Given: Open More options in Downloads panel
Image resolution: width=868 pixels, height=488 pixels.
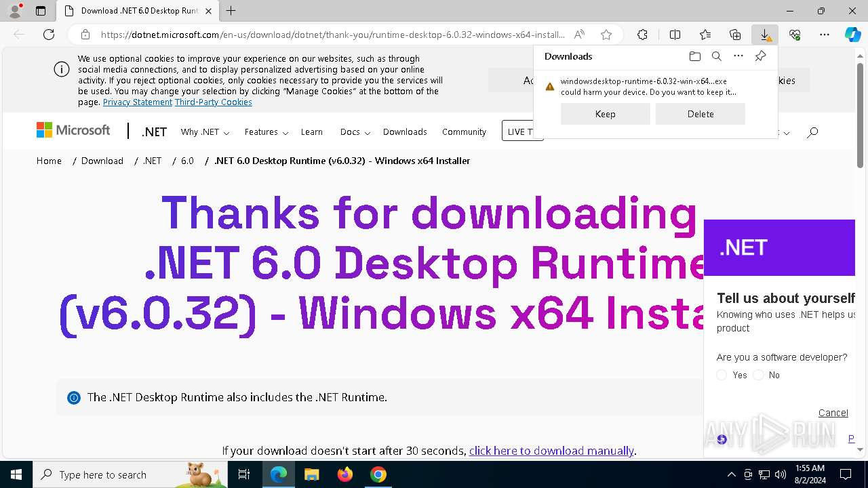Looking at the screenshot, I should (738, 56).
